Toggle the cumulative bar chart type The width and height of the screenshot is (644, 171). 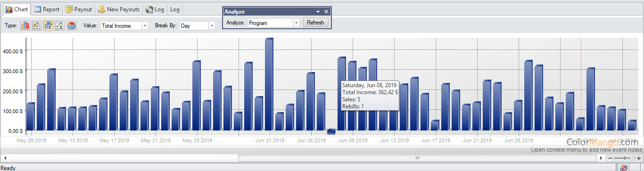tap(48, 25)
